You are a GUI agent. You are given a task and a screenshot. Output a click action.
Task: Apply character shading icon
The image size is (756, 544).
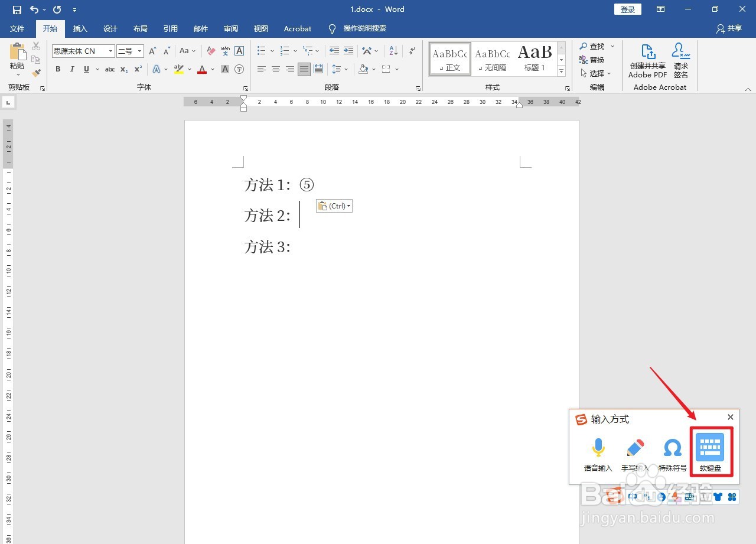225,69
